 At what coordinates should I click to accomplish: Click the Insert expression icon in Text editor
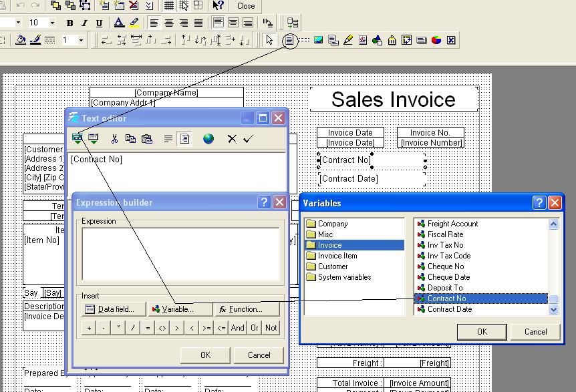point(78,139)
